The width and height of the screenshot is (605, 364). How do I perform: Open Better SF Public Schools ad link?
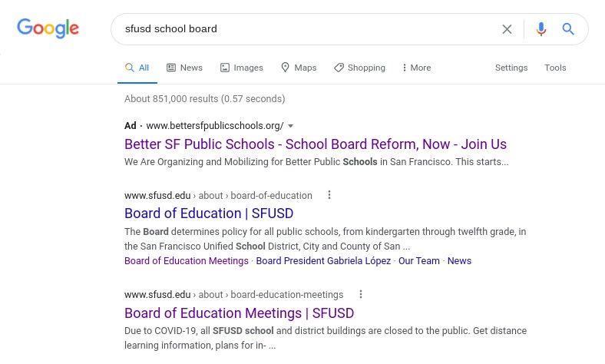click(315, 144)
